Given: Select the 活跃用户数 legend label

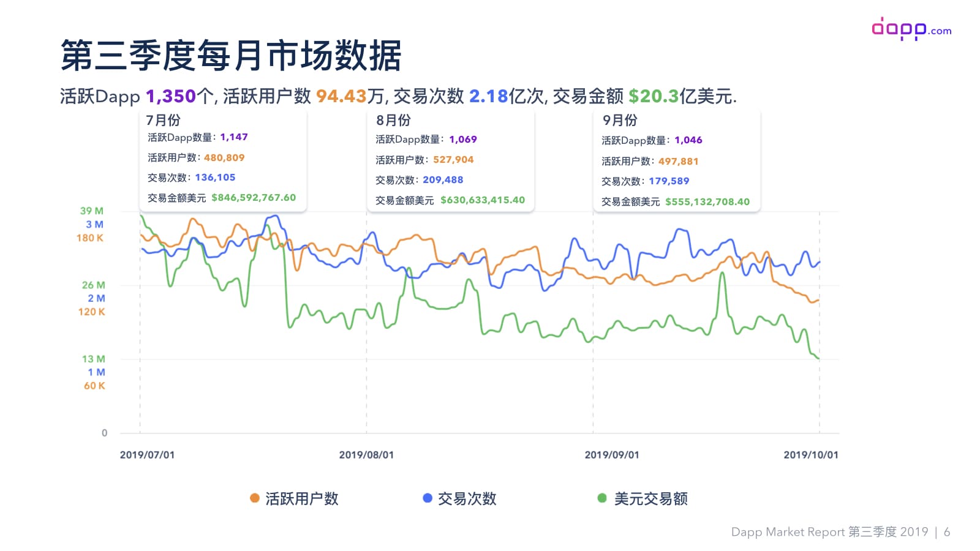Looking at the screenshot, I should tap(302, 499).
